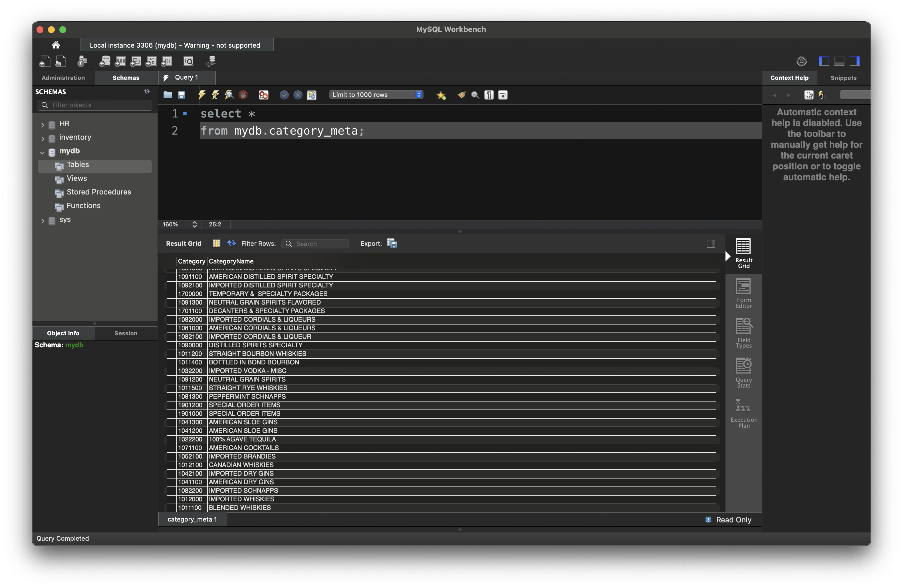The height and width of the screenshot is (588, 903).
Task: Open the Form Editor result view
Action: pos(743,293)
